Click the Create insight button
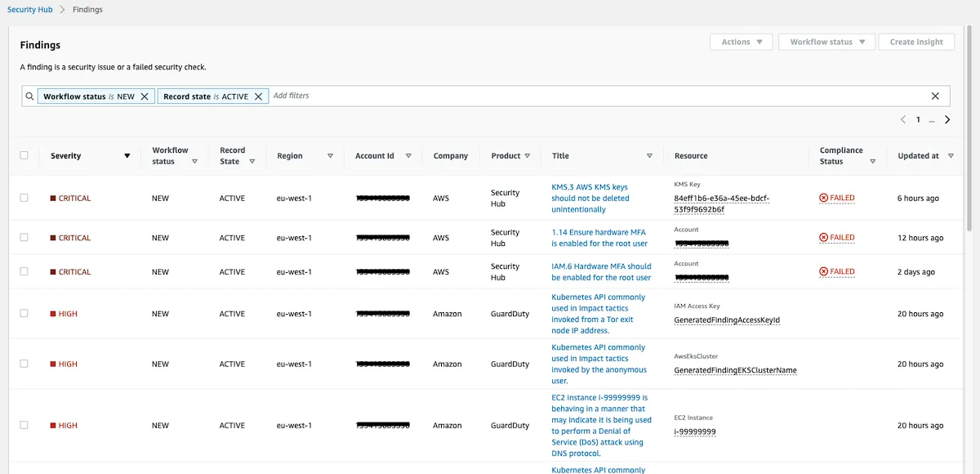The height and width of the screenshot is (474, 980). pyautogui.click(x=916, y=42)
